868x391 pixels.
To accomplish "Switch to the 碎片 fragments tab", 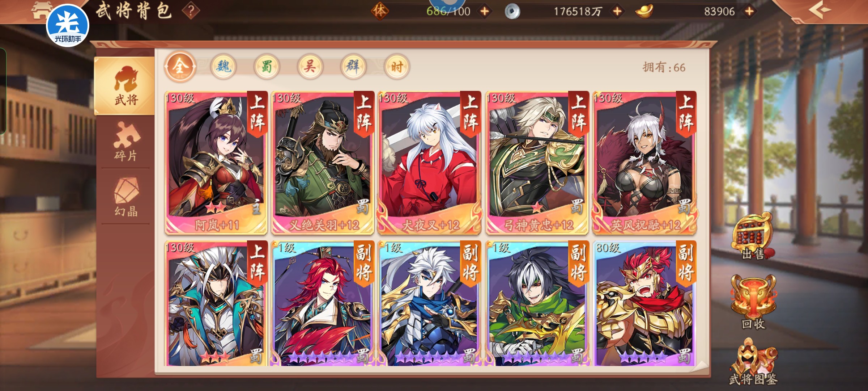I will tap(126, 142).
